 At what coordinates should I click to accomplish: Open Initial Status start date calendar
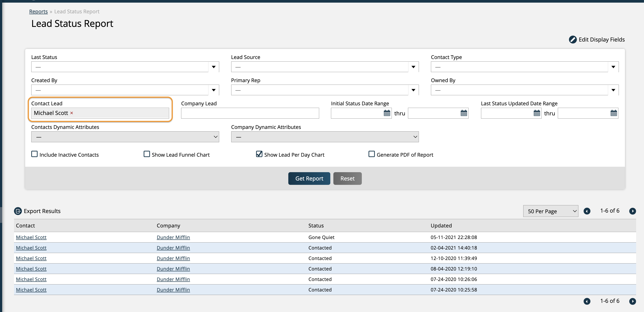click(x=387, y=113)
